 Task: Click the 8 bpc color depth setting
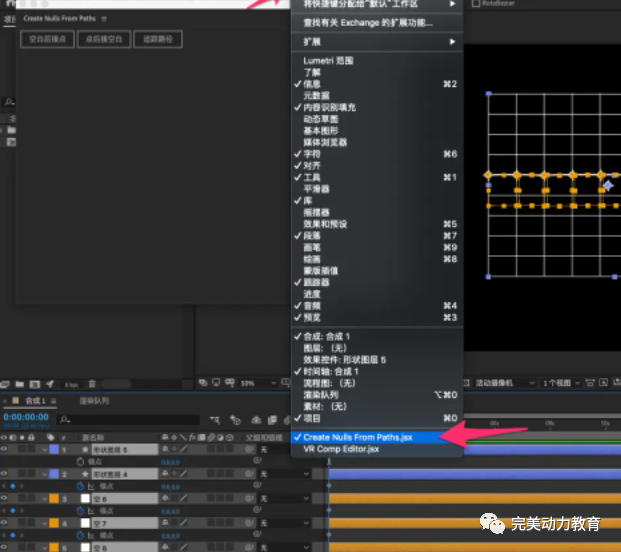pyautogui.click(x=72, y=384)
